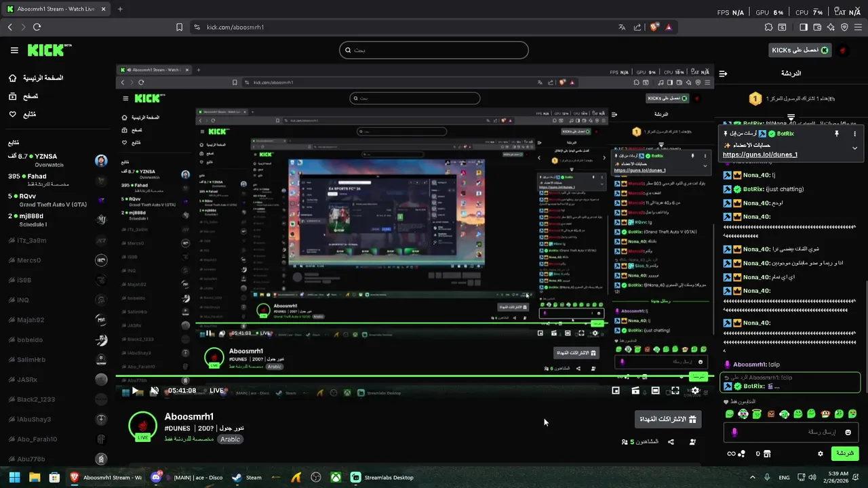Viewport: 868px width, 488px height.
Task: Click the stream progress bar
Action: click(x=414, y=376)
